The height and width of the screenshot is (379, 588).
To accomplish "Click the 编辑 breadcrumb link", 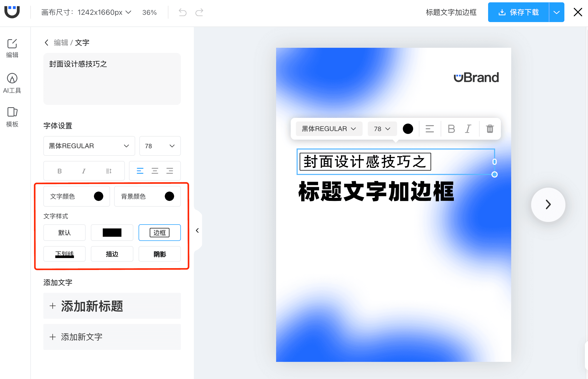I will click(61, 43).
